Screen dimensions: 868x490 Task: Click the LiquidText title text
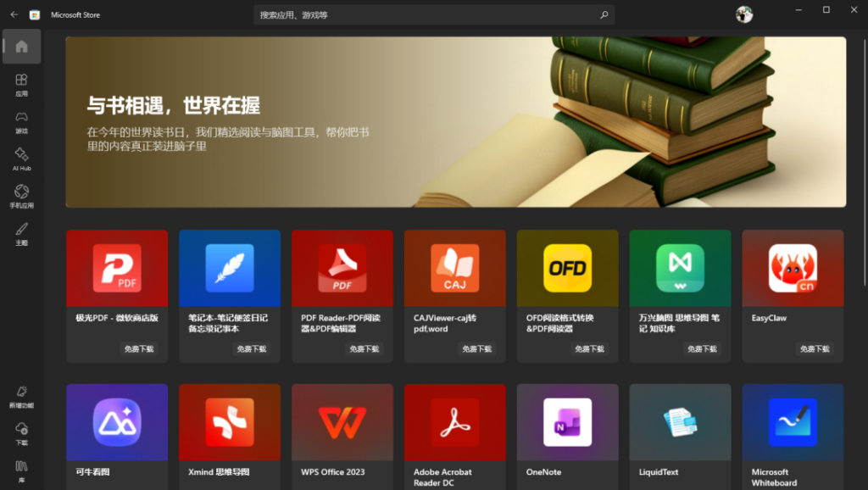pyautogui.click(x=658, y=471)
